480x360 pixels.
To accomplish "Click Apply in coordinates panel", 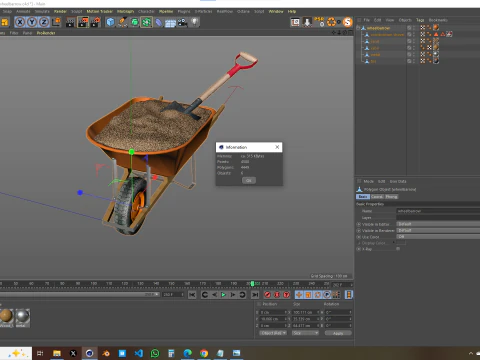I will (x=338, y=333).
